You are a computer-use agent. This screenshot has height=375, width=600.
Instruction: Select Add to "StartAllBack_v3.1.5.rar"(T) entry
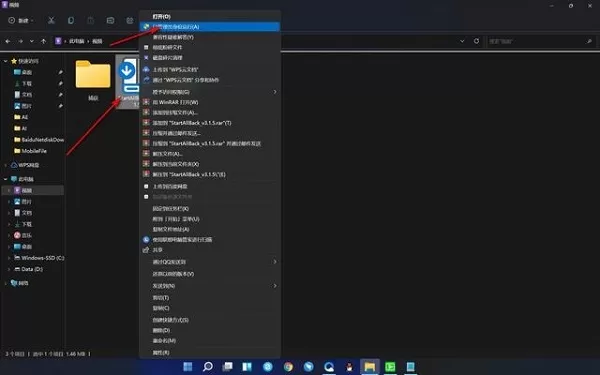210,123
